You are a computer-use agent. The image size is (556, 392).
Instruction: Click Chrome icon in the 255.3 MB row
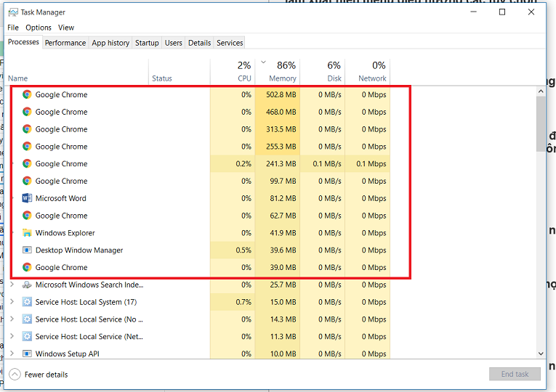[27, 147]
